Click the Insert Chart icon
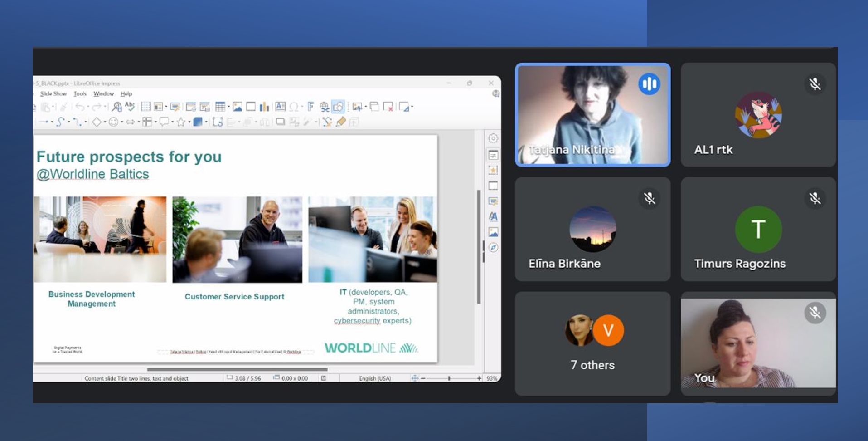868x441 pixels. click(264, 107)
